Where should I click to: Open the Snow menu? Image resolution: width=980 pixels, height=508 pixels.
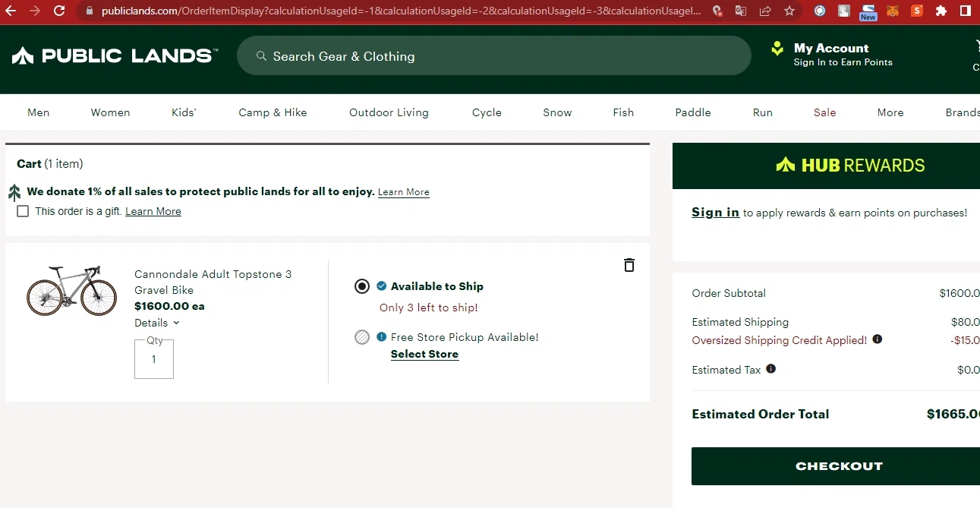(558, 112)
